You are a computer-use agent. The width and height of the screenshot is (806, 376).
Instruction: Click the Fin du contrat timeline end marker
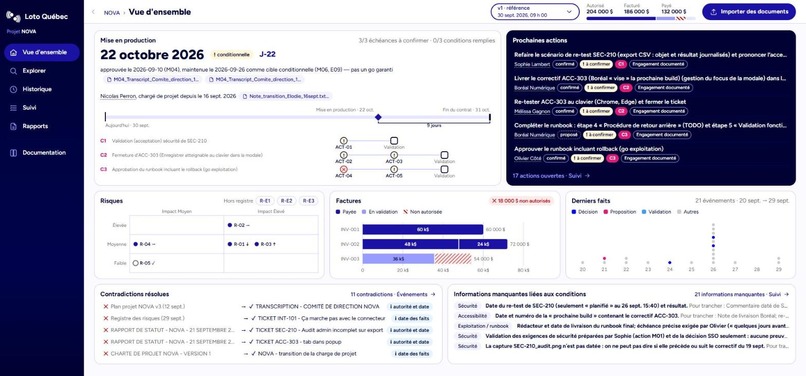coord(489,117)
